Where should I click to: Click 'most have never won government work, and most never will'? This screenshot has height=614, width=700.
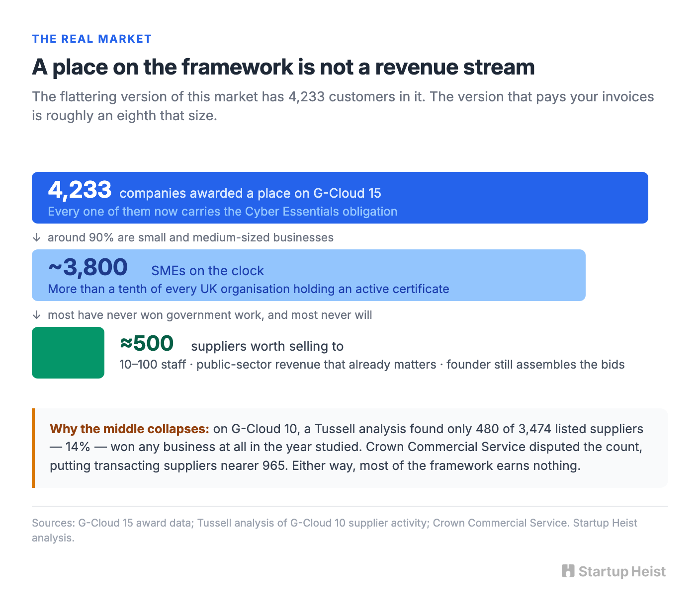point(210,315)
